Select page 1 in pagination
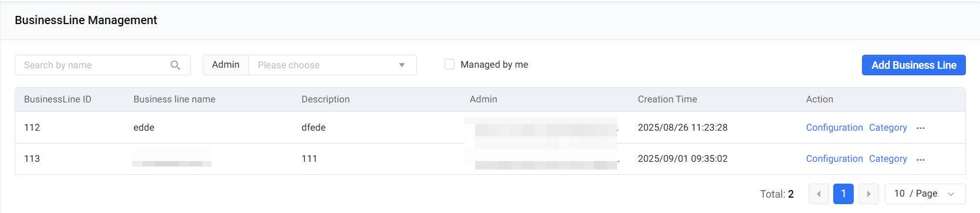The height and width of the screenshot is (213, 980). tap(843, 194)
